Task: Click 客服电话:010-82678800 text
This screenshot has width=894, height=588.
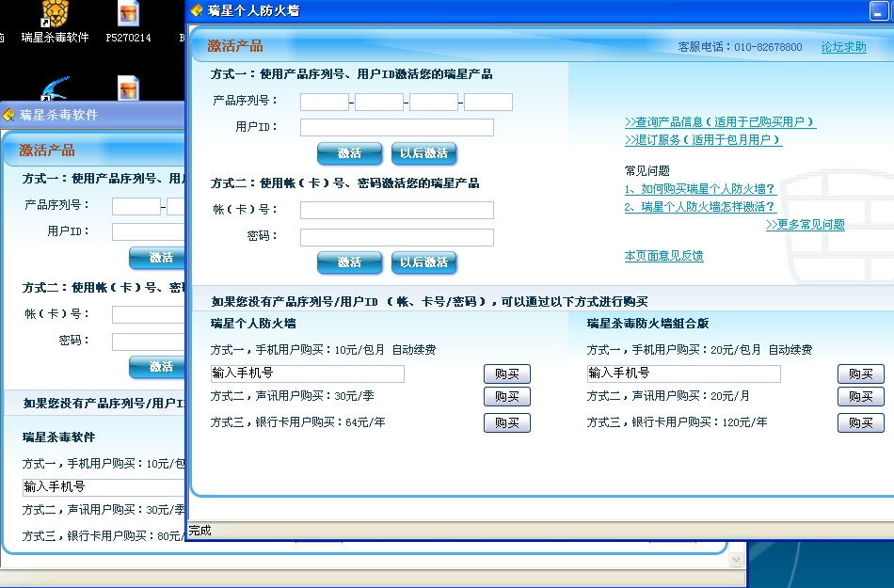Action: pyautogui.click(x=740, y=47)
